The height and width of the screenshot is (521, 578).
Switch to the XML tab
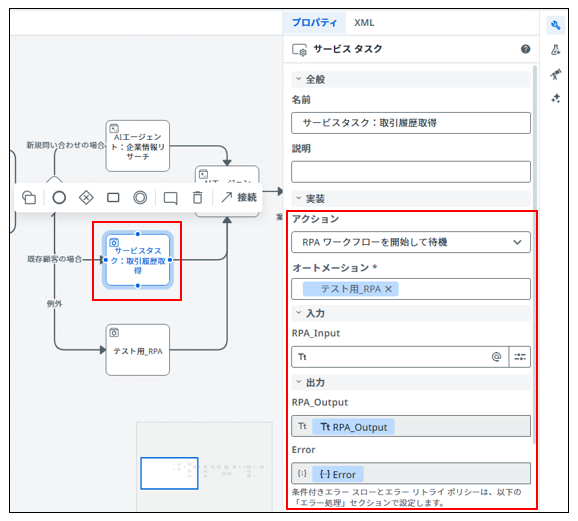(364, 23)
